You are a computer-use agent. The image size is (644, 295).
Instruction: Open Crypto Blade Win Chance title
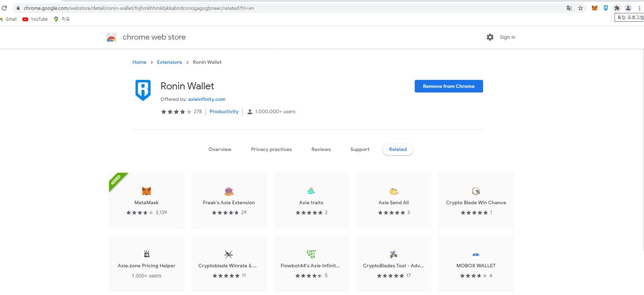[476, 203]
